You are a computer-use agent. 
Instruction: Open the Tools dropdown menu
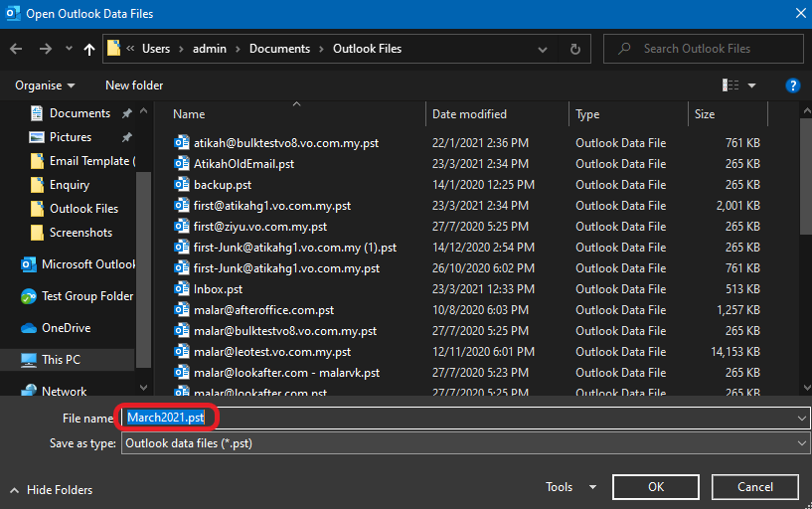(570, 487)
